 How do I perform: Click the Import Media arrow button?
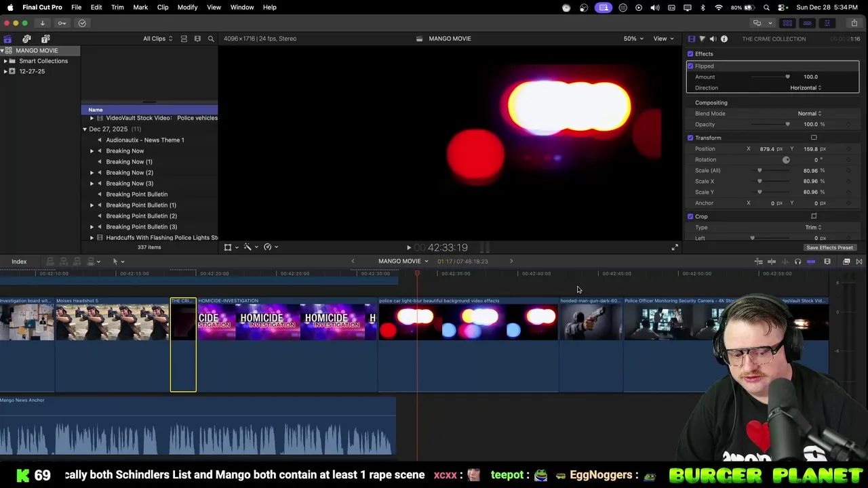[42, 23]
